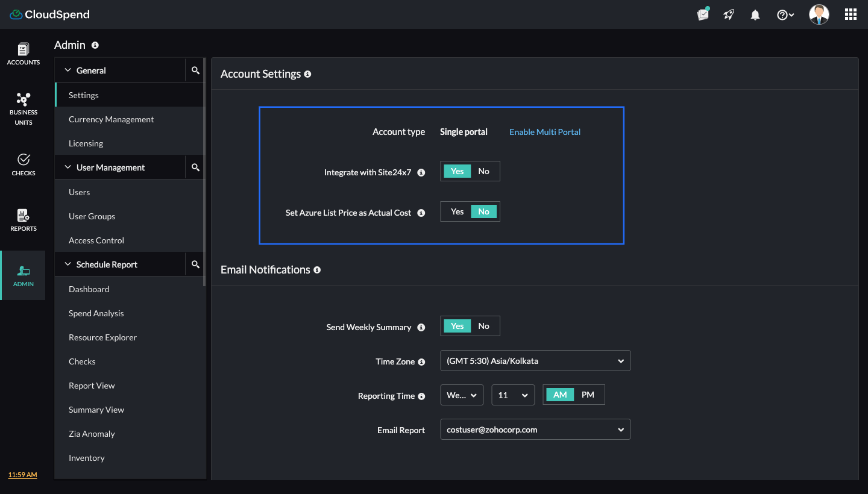The image size is (868, 494).
Task: Open Reports from the left sidebar
Action: coord(24,219)
